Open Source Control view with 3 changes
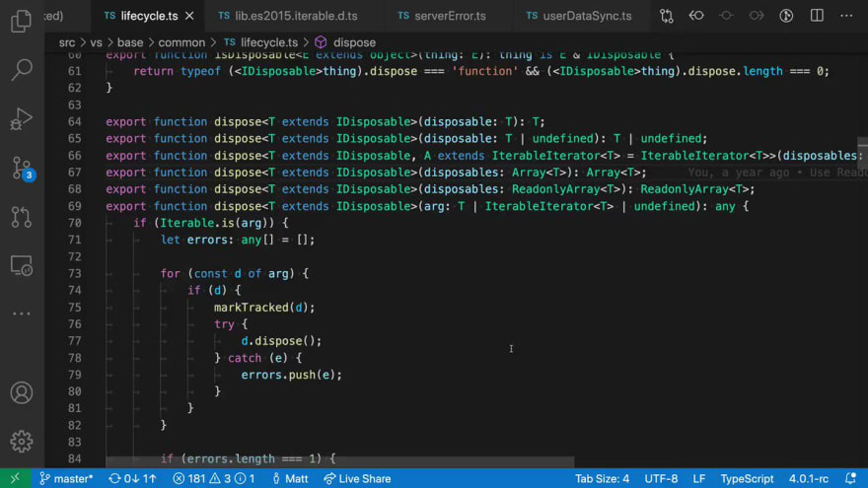Image resolution: width=868 pixels, height=488 pixels. (22, 169)
